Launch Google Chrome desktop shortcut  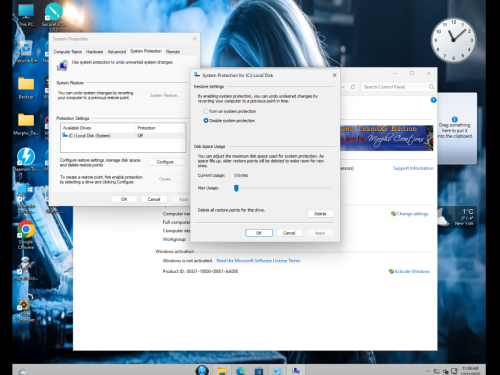26,234
